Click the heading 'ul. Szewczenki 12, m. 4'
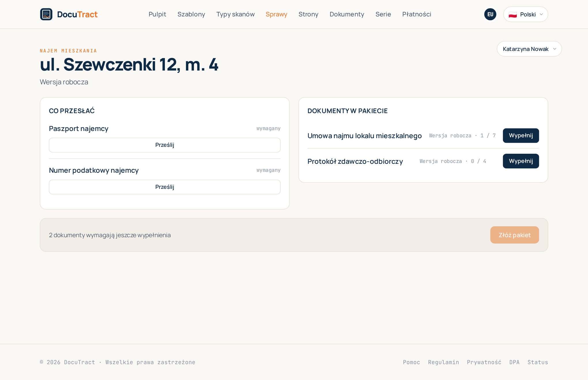The image size is (588, 380). 129,64
